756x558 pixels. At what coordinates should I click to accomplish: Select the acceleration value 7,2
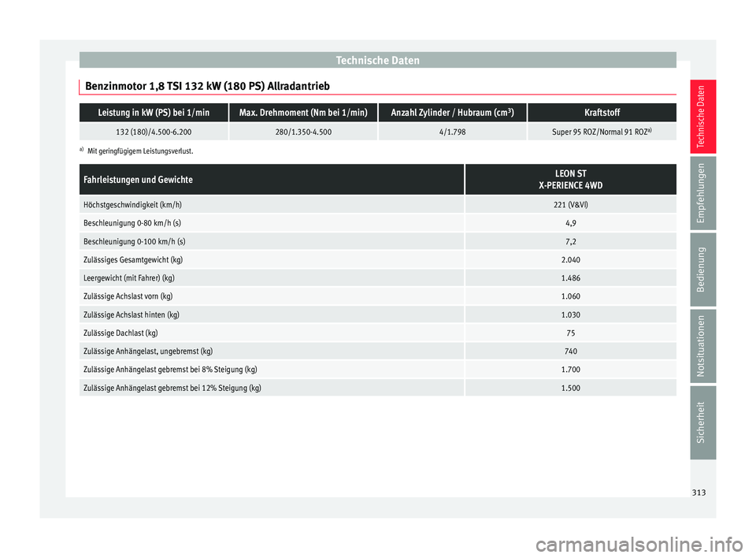click(x=571, y=241)
